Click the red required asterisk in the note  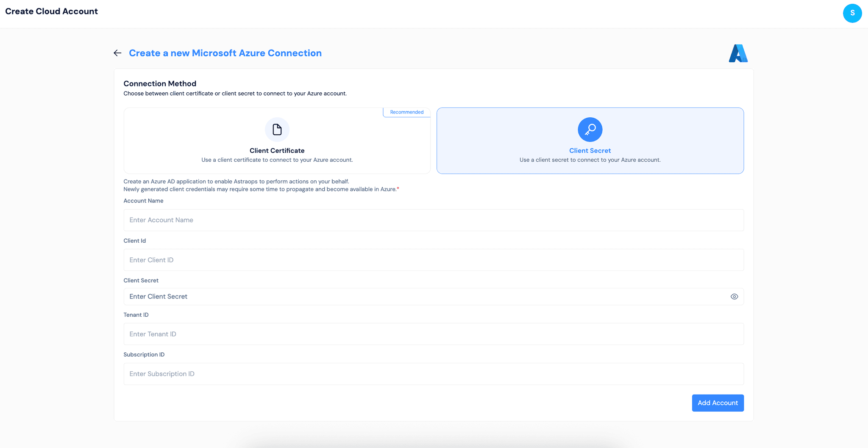(x=398, y=188)
